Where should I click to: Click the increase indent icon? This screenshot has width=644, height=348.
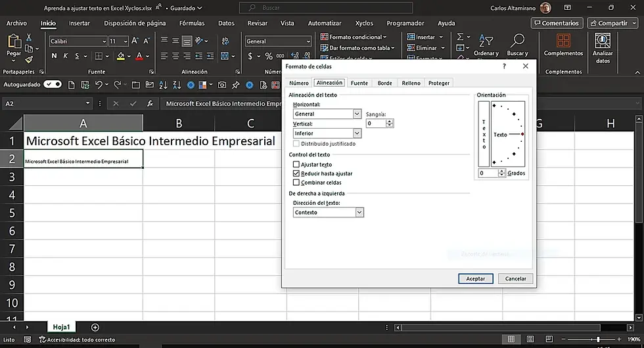click(210, 56)
